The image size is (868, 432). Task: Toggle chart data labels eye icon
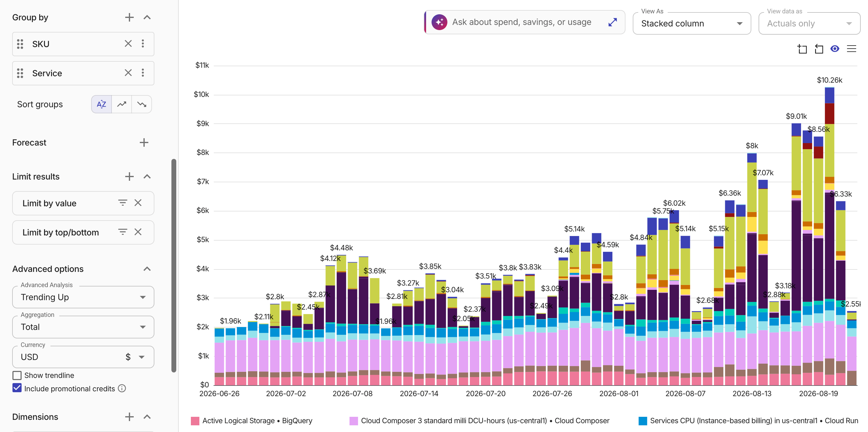(x=835, y=49)
